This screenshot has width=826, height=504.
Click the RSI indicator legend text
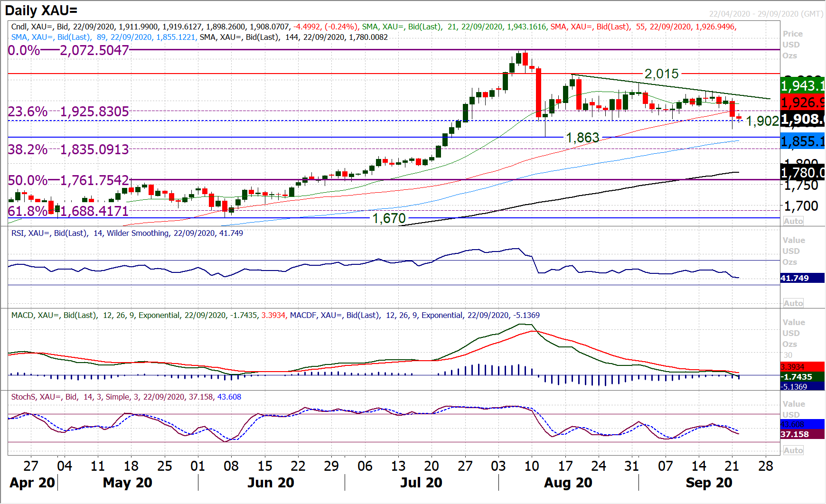point(127,233)
